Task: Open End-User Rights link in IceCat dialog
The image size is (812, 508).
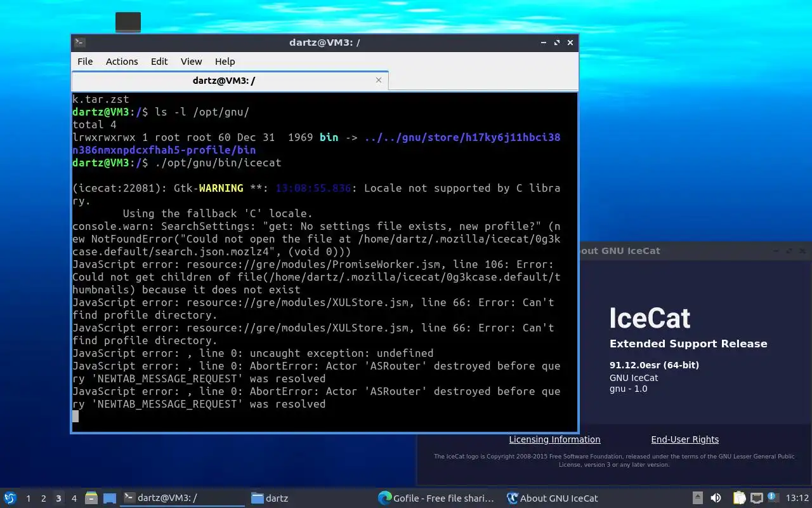Action: pyautogui.click(x=684, y=439)
